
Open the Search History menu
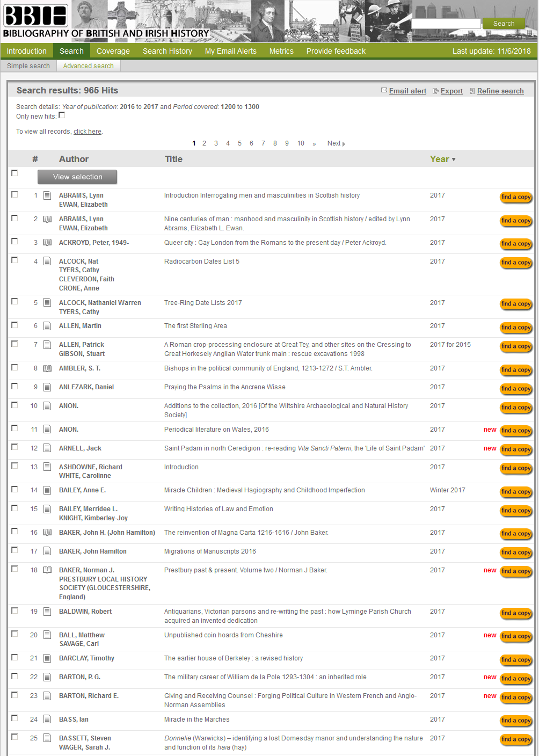pyautogui.click(x=167, y=51)
